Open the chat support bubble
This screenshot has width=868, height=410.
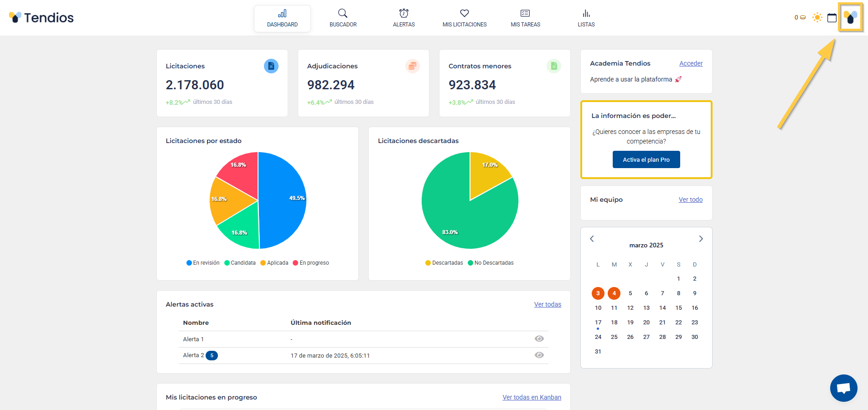(x=843, y=388)
